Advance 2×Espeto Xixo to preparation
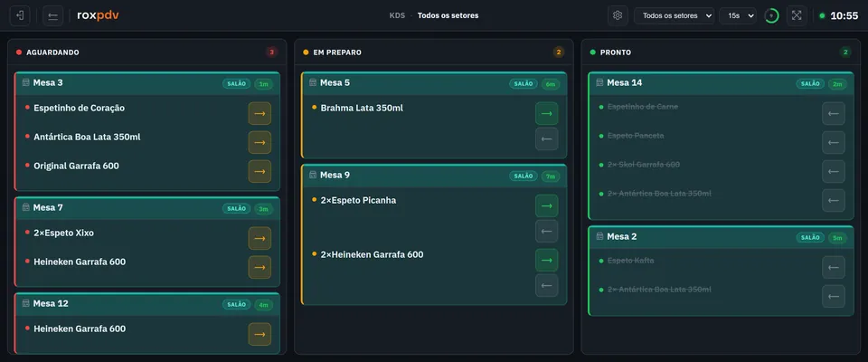This screenshot has width=868, height=362. tap(259, 238)
